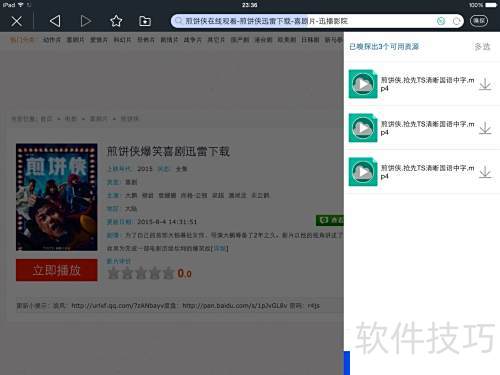500x375 pixels.
Task: Close the browser with the X icon
Action: click(x=16, y=21)
